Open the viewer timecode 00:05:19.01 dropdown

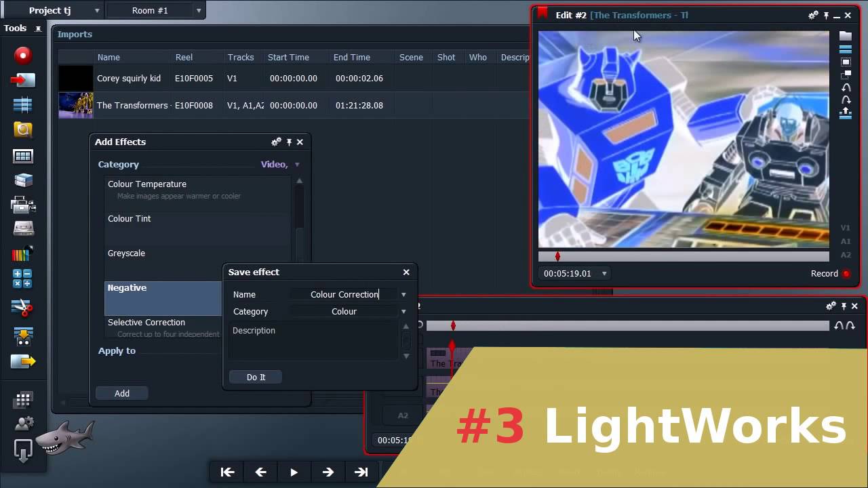tap(604, 274)
